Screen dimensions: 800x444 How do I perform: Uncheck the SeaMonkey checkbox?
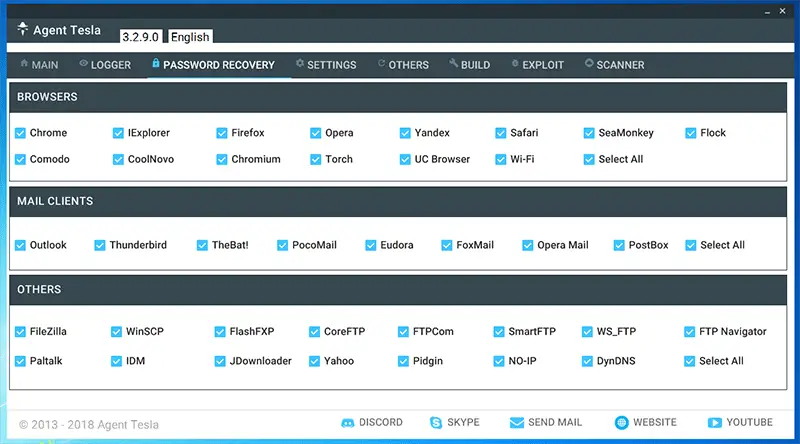click(x=589, y=133)
